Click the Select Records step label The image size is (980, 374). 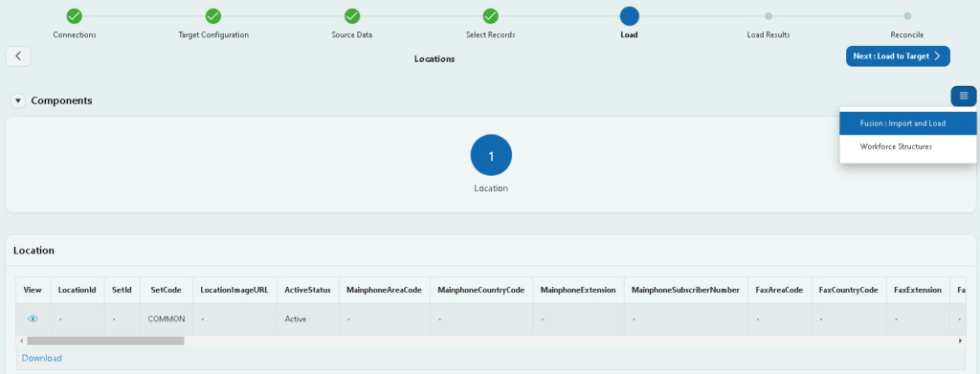(491, 35)
